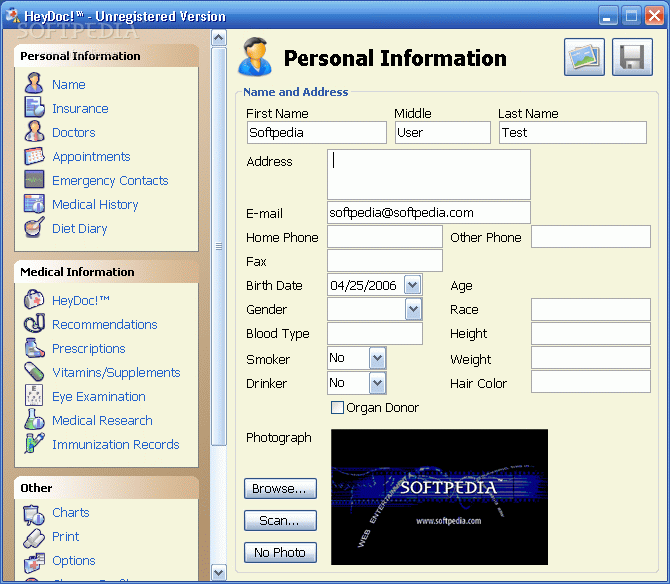Click the sidebar scrollbar up arrow

pos(219,38)
